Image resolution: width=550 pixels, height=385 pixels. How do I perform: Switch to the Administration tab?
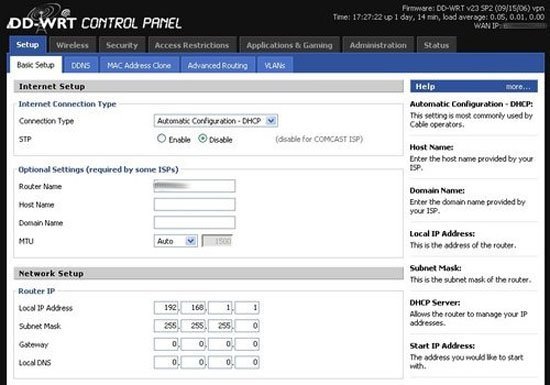click(x=378, y=45)
